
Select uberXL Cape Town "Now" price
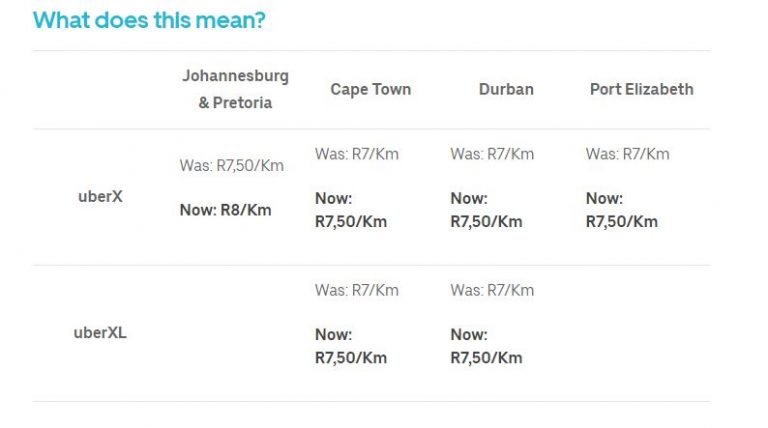350,346
